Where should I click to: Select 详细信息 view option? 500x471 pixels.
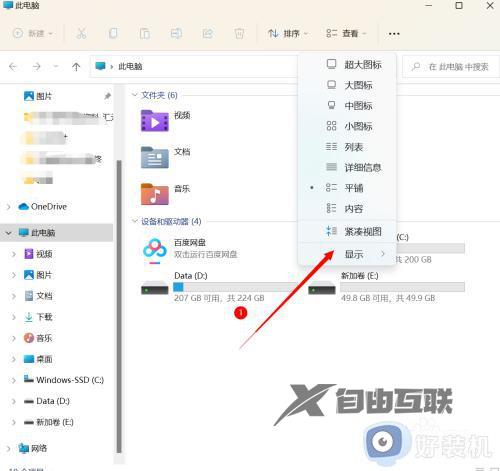click(347, 167)
